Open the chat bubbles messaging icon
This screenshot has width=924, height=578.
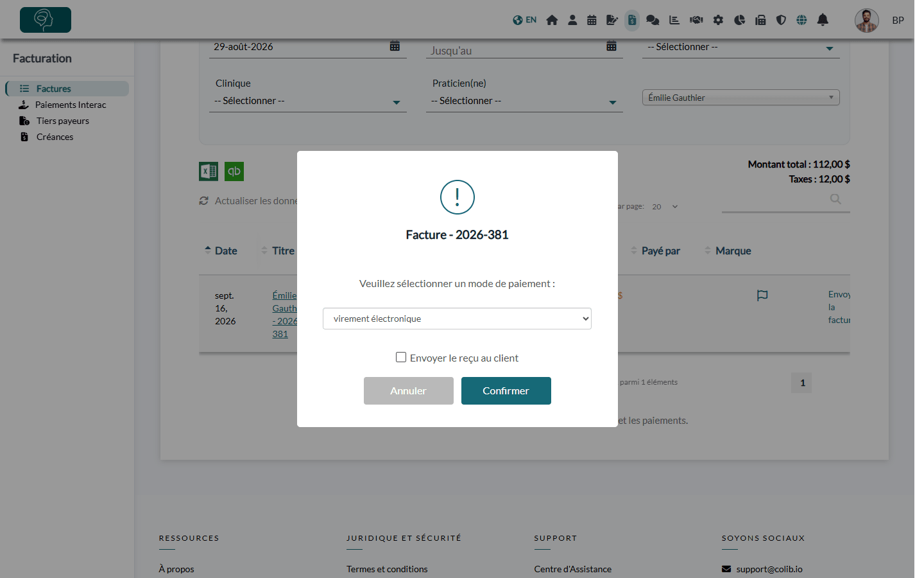(x=653, y=20)
